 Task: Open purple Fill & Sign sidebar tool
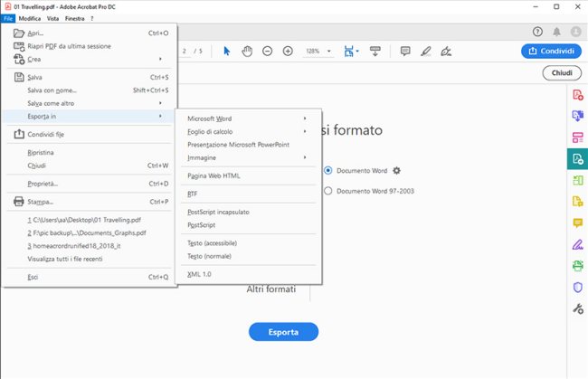tap(577, 244)
